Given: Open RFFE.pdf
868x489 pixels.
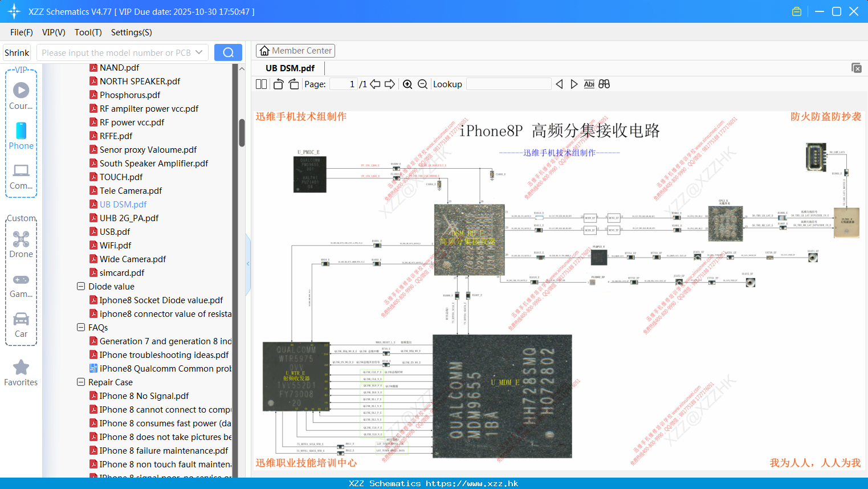Looking at the screenshot, I should 116,136.
